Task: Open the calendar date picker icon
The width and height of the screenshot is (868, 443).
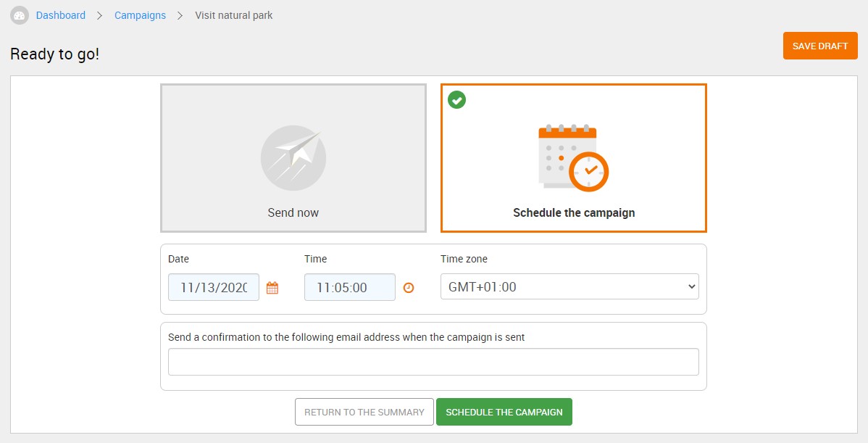Action: coord(272,288)
